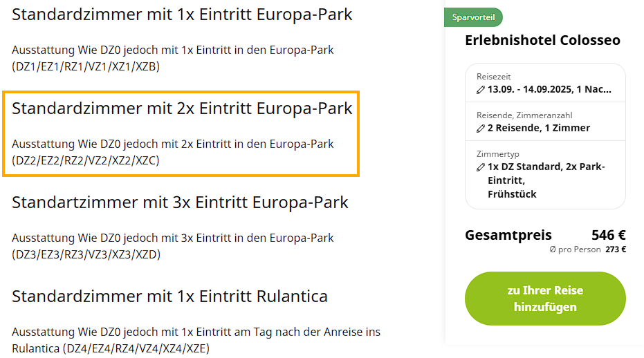
Task: Click the 'Reisende, Zimmeranzahl' label
Action: pyautogui.click(x=524, y=115)
